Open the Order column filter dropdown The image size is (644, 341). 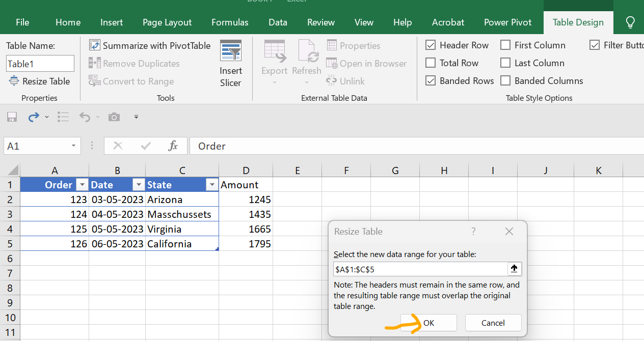82,185
